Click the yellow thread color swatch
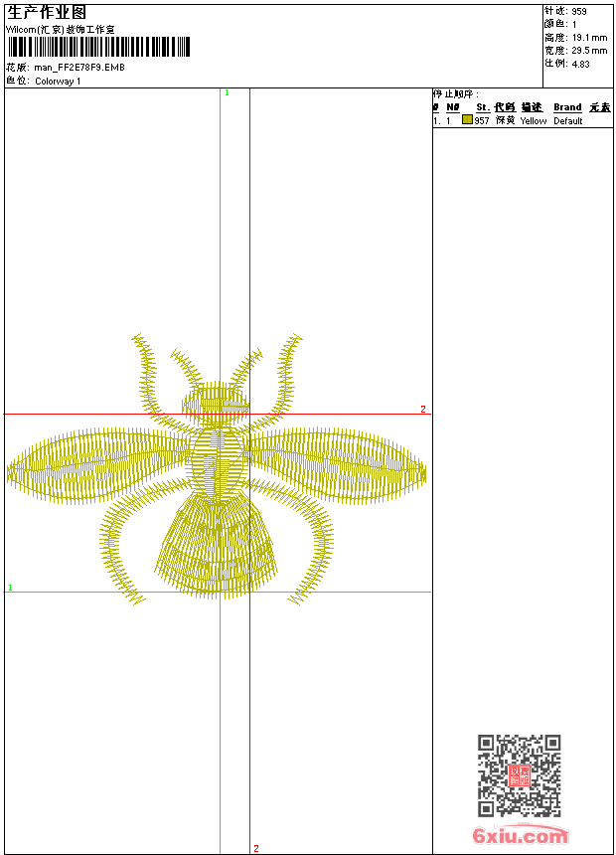The height and width of the screenshot is (855, 616). tap(467, 119)
